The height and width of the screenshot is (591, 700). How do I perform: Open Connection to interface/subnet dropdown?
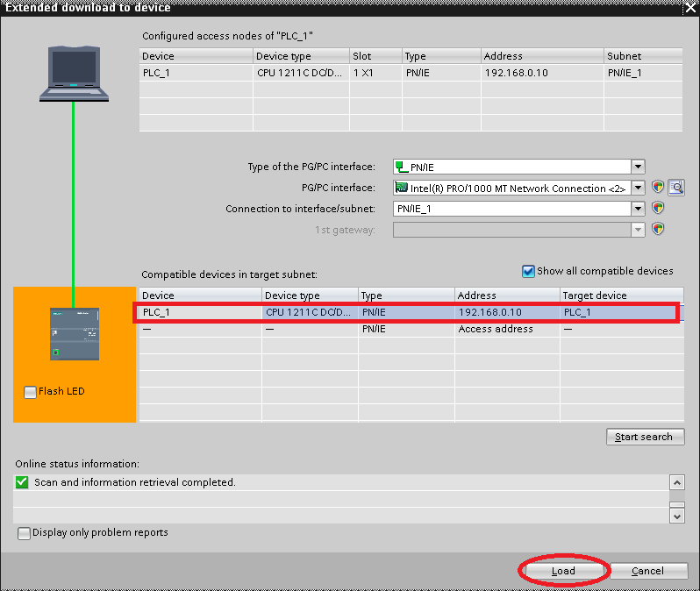[x=638, y=209]
